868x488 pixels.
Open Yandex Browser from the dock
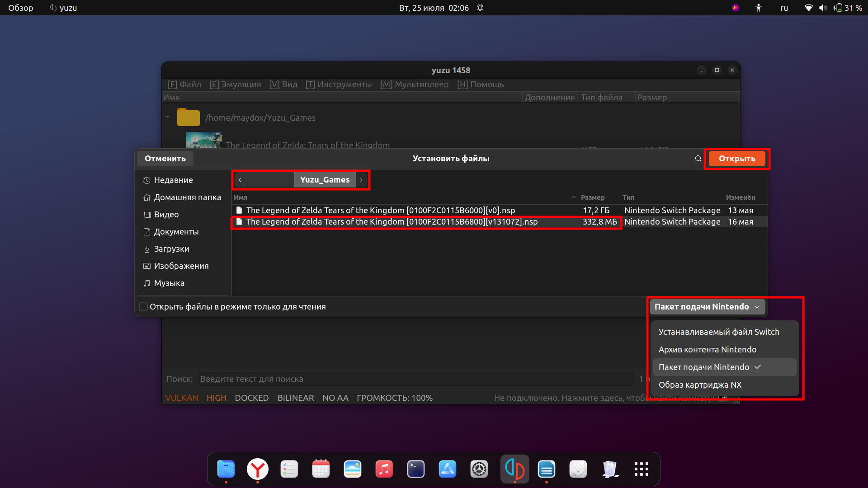point(258,469)
